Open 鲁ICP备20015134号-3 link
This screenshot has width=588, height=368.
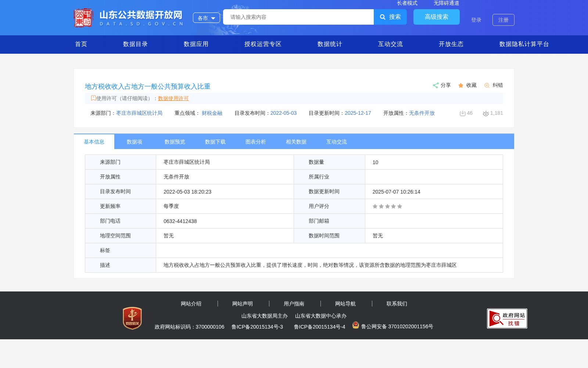point(257,327)
